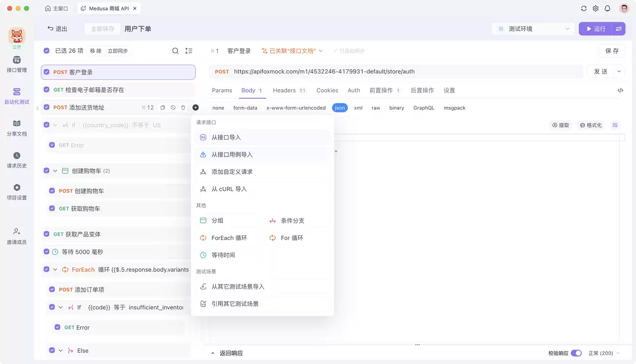Collapse the Else branch chevron
The height and width of the screenshot is (364, 636).
click(x=61, y=351)
